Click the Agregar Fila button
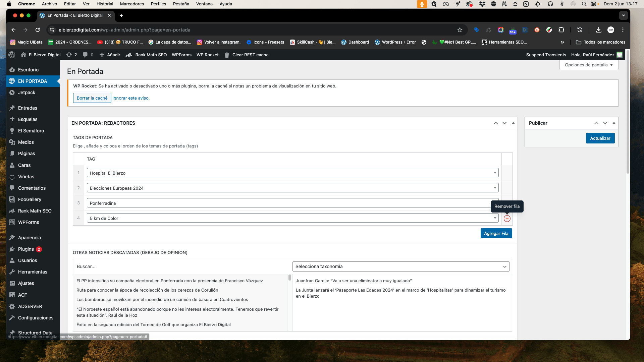The width and height of the screenshot is (644, 362). coord(496,233)
